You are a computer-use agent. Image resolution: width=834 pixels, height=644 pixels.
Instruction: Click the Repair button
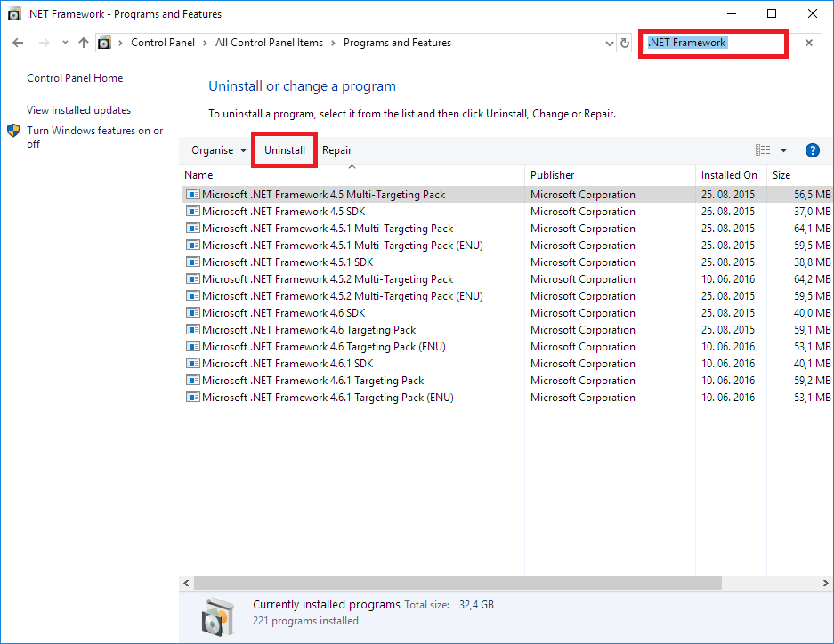pos(336,150)
